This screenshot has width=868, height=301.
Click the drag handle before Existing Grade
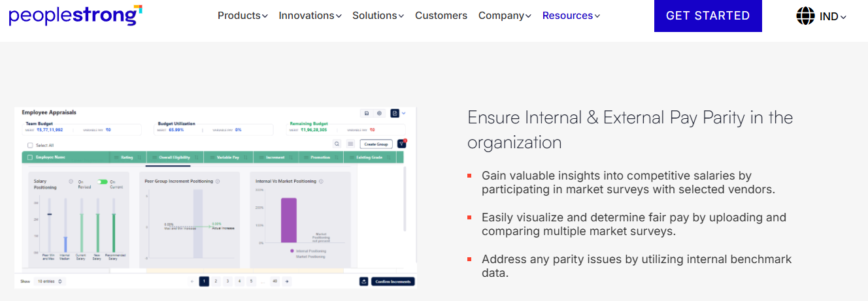point(351,157)
